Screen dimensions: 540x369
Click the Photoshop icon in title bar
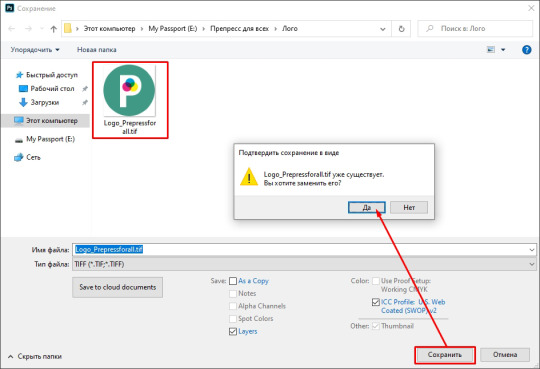pyautogui.click(x=10, y=8)
